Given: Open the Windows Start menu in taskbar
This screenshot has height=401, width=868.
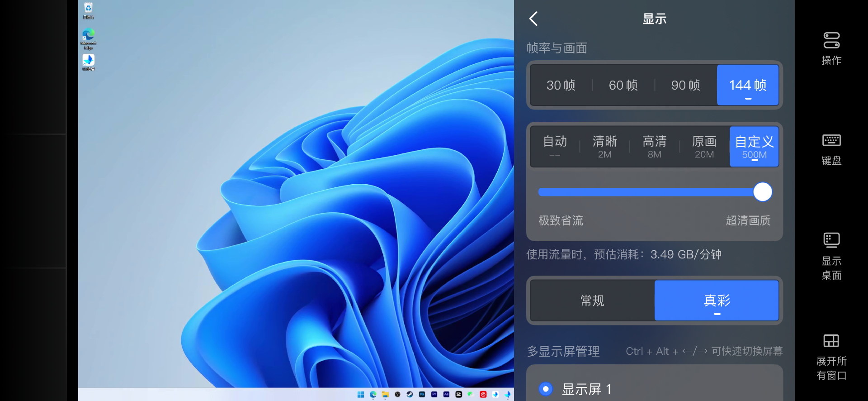Looking at the screenshot, I should tap(361, 394).
